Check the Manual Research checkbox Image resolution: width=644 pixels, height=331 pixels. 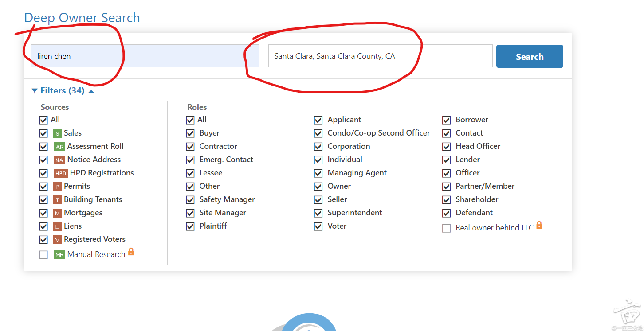[x=43, y=255]
